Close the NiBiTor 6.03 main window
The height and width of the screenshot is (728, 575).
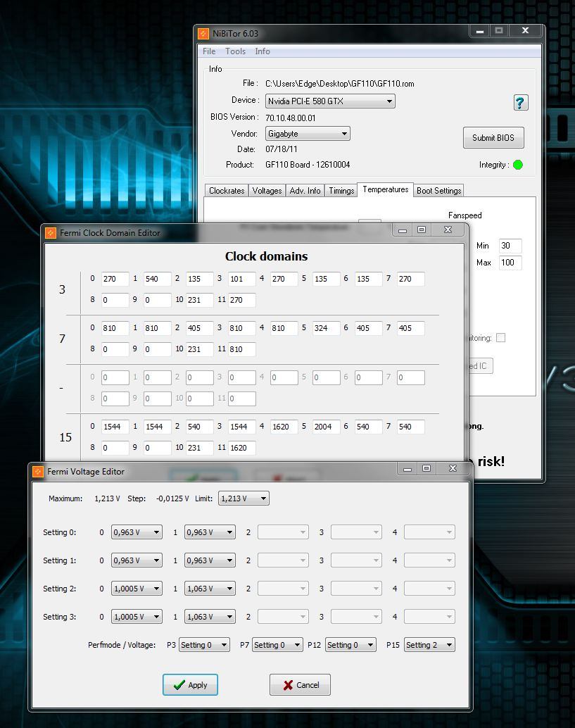point(525,31)
